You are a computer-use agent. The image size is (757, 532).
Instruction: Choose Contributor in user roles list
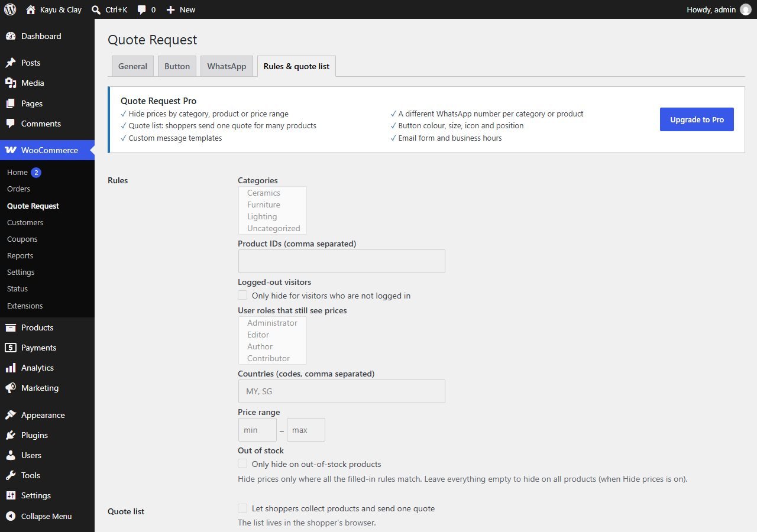tap(273, 358)
